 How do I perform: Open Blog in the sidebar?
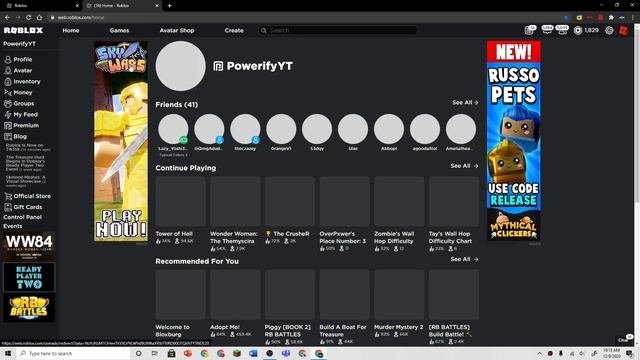coord(16,136)
